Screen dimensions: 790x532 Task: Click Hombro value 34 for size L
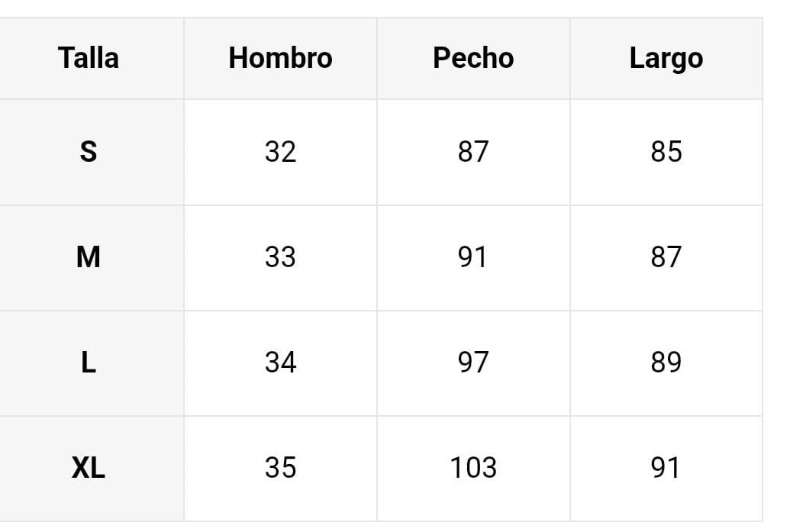(x=280, y=363)
